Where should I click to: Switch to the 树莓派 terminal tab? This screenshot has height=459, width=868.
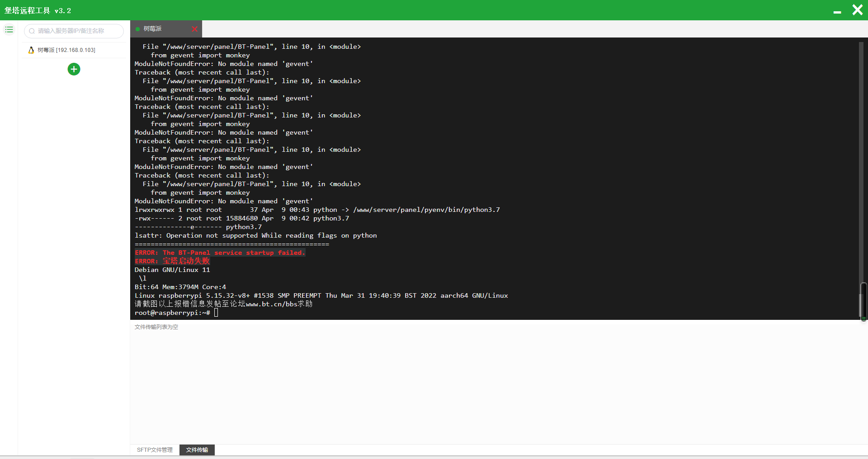166,29
